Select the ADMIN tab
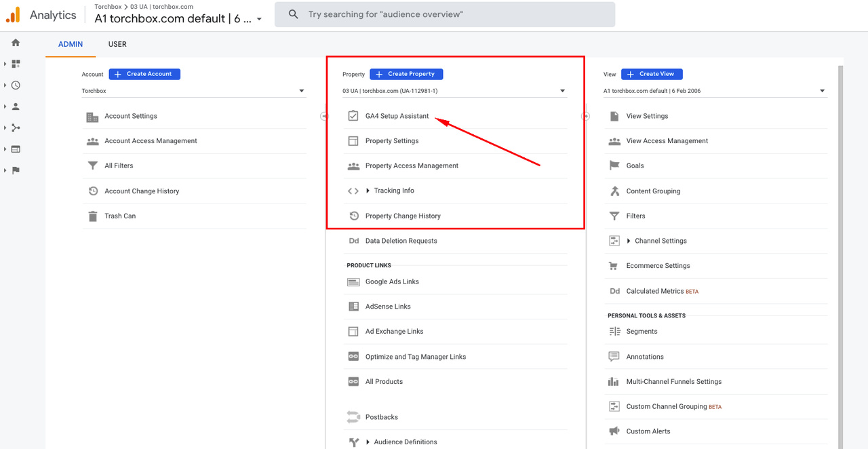This screenshot has height=449, width=868. 71,44
